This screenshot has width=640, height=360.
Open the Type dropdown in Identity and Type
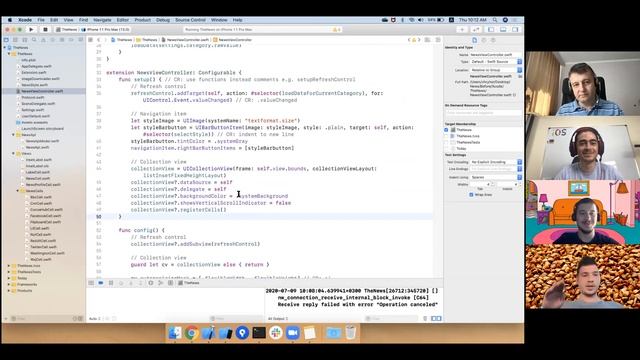pyautogui.click(x=496, y=62)
